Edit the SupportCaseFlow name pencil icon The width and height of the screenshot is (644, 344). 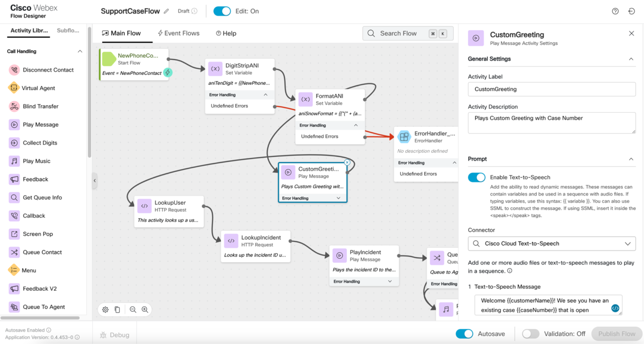point(166,11)
